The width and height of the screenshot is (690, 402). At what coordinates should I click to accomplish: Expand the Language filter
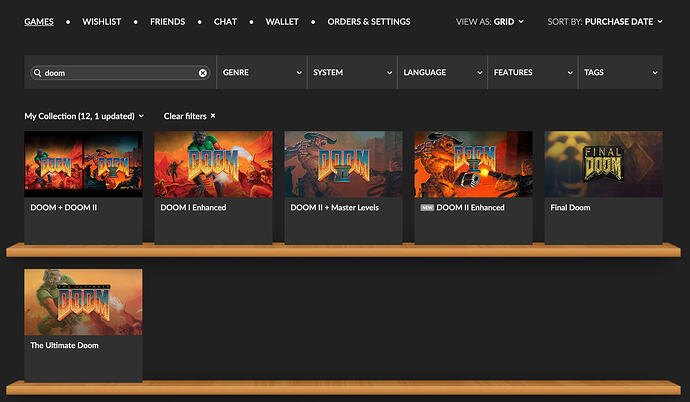click(x=442, y=72)
